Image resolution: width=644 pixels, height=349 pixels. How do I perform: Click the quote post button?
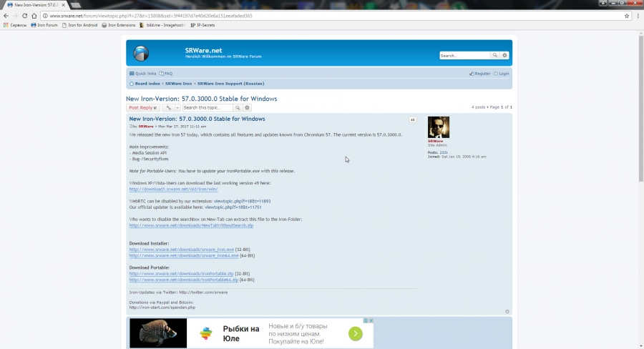[x=413, y=120]
